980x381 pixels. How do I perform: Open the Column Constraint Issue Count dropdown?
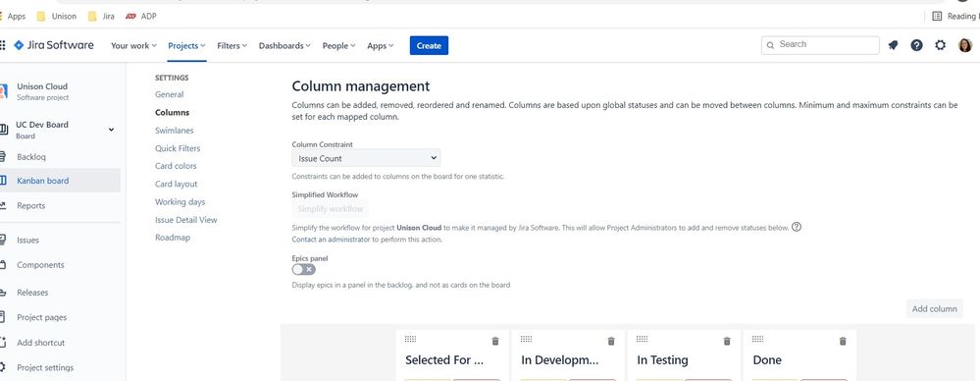click(366, 158)
